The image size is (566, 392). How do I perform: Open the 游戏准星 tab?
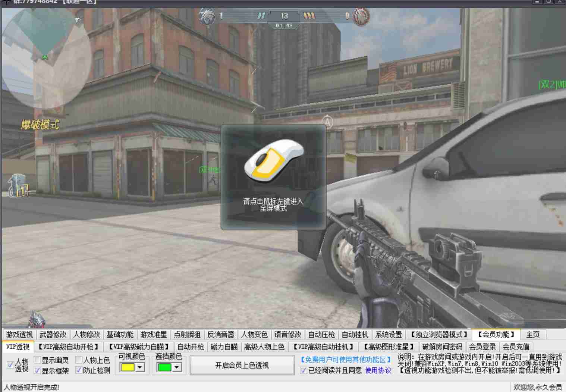click(x=154, y=335)
